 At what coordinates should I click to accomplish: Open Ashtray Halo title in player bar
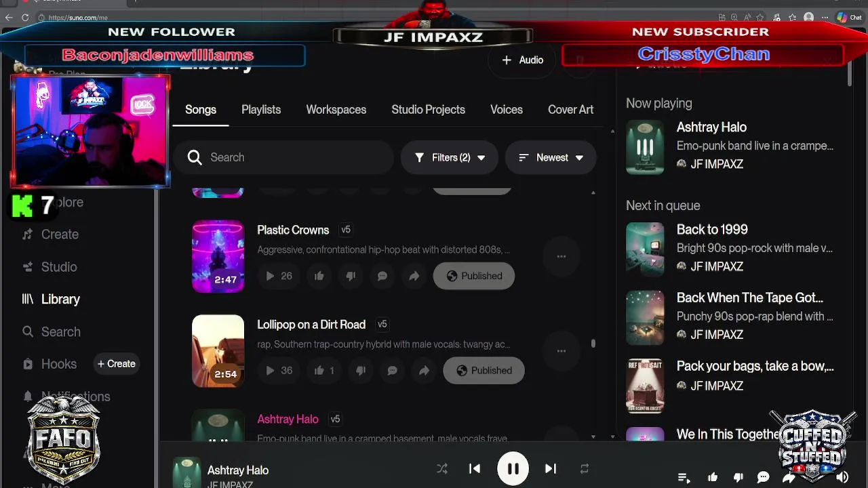tap(238, 470)
